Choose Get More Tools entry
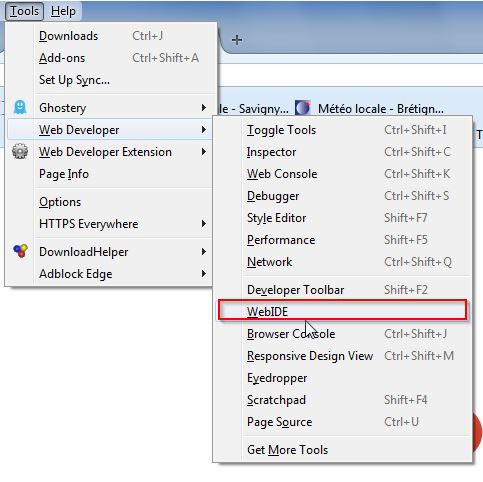The width and height of the screenshot is (483, 482). tap(342, 450)
